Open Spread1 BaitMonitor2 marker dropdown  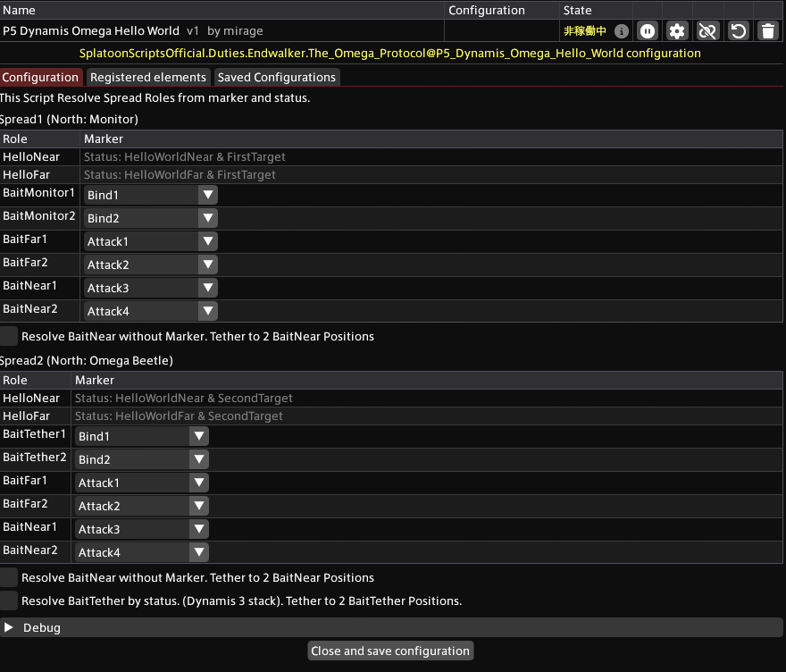(x=150, y=218)
